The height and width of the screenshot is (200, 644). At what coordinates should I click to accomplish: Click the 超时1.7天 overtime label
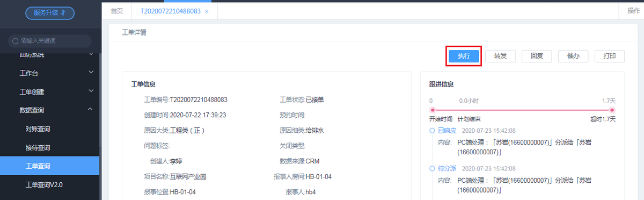[603, 119]
